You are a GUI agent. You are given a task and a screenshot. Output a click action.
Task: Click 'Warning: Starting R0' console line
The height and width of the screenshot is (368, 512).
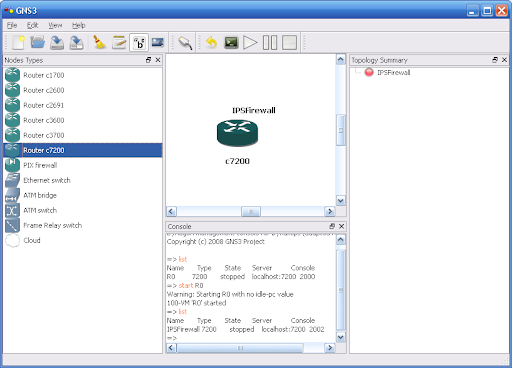coord(230,294)
